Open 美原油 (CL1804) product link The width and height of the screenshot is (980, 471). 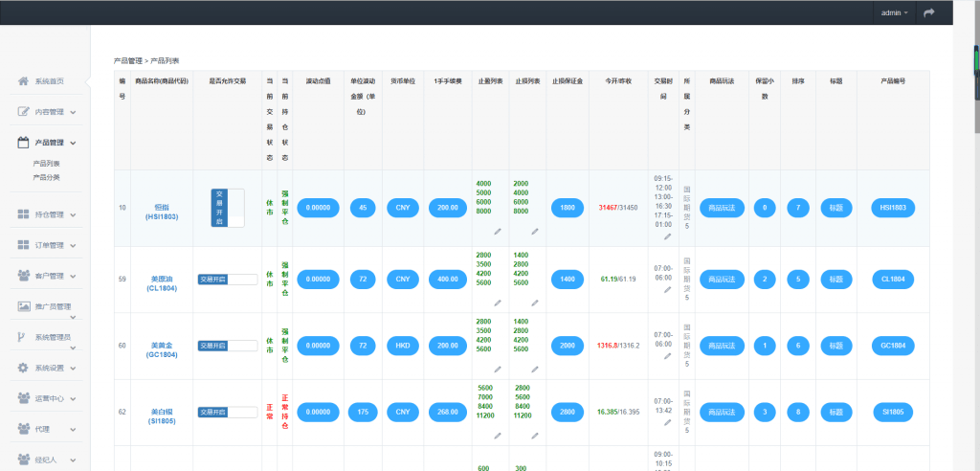164,283
